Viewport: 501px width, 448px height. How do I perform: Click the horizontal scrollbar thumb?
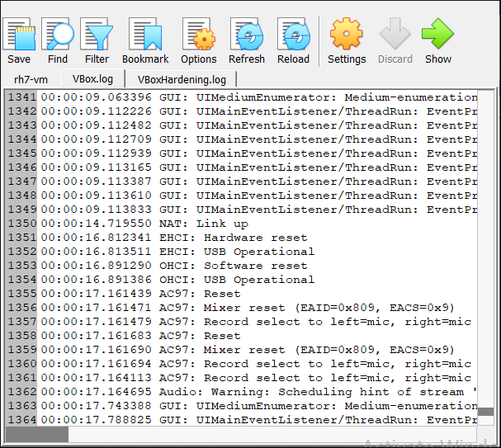[x=37, y=434]
